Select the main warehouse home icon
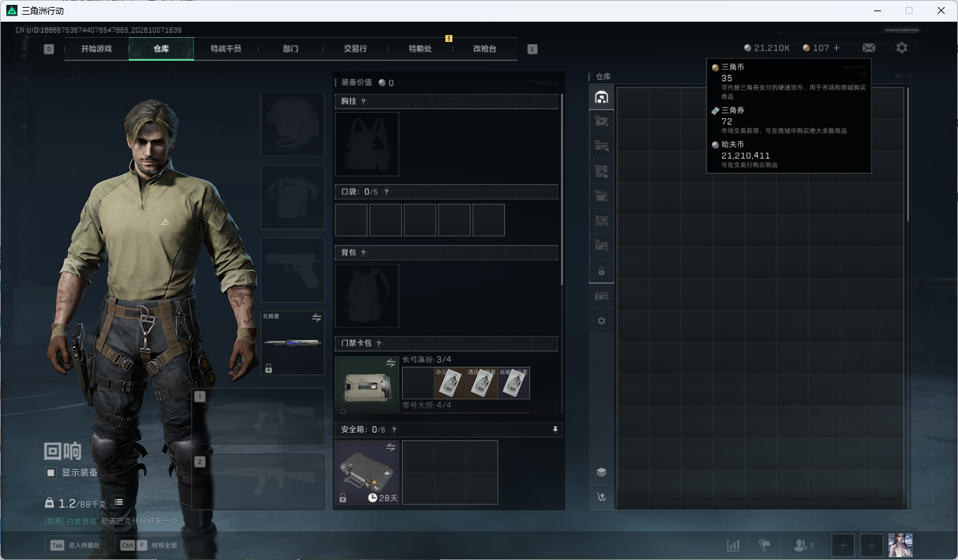958x560 pixels. 601,97
